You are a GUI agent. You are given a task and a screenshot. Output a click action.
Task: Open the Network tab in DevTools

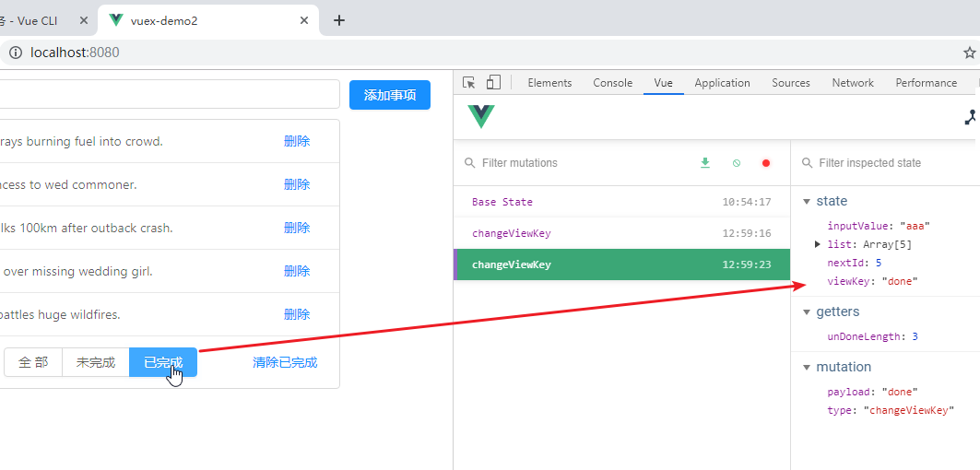[852, 83]
